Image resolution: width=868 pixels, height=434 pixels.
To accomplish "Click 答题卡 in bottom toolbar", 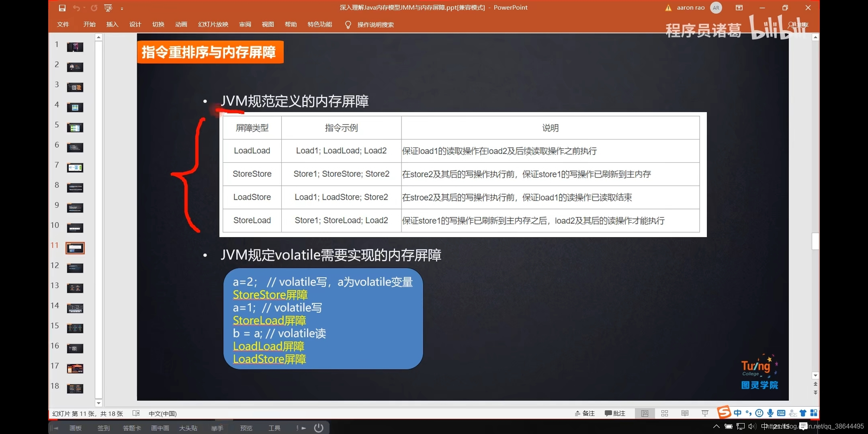I will pos(132,428).
